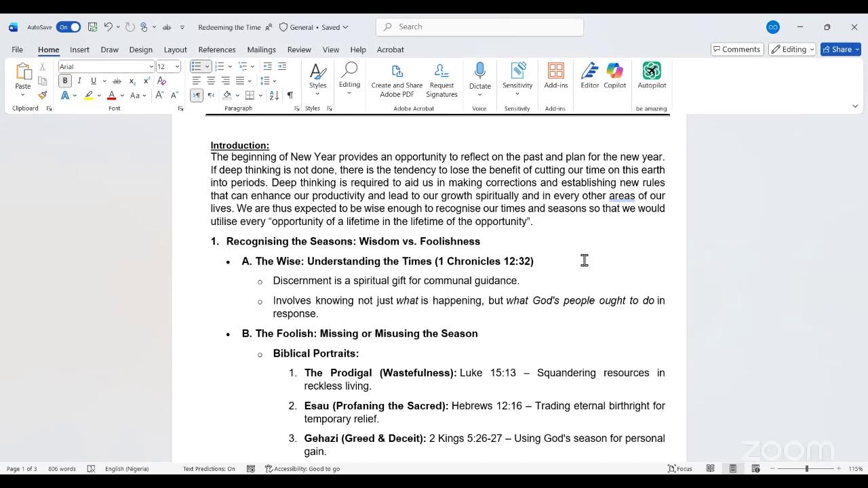
Task: Click Accessibility: Good to go status
Action: click(x=302, y=468)
